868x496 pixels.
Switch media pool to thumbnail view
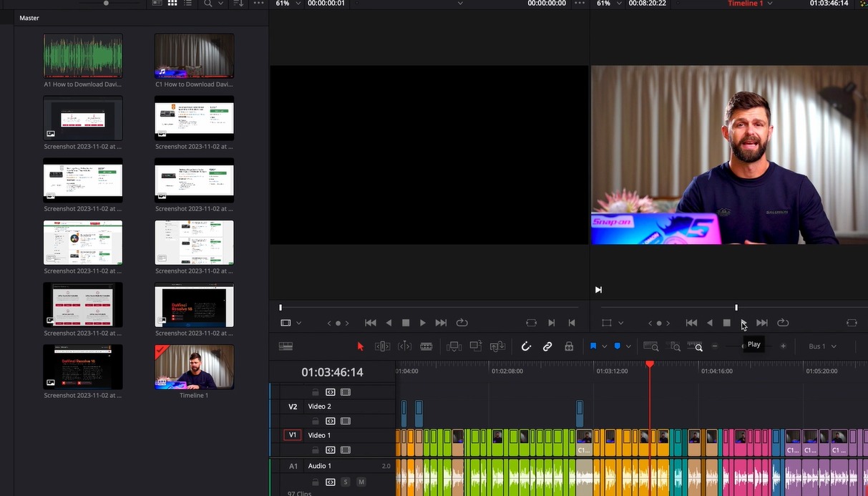[x=172, y=4]
